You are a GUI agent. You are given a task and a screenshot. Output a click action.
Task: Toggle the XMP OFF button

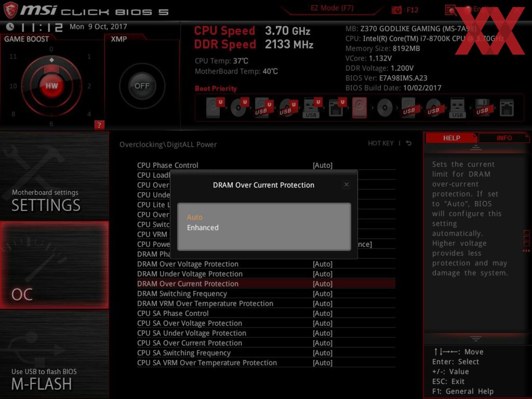(142, 86)
